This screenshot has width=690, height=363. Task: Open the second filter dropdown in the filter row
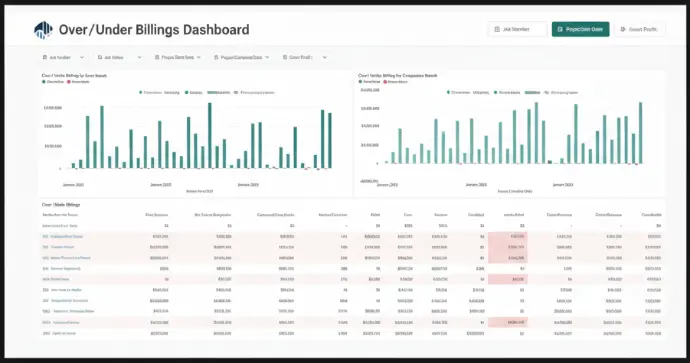[119, 57]
